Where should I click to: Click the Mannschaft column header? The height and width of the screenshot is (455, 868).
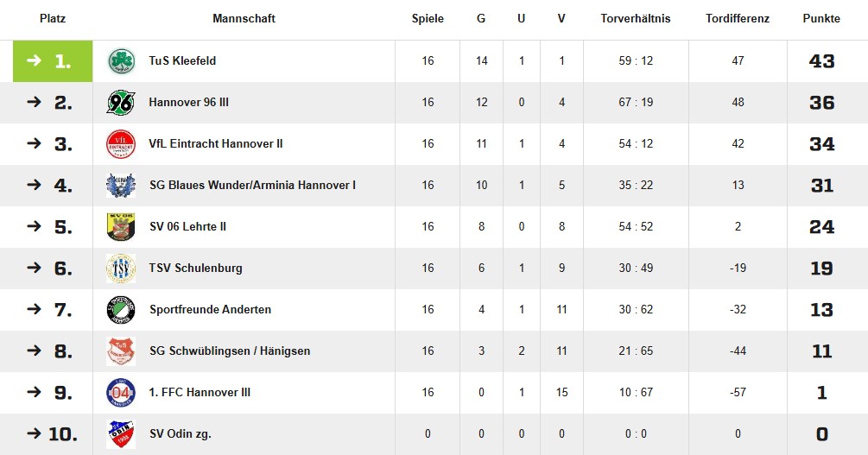244,18
